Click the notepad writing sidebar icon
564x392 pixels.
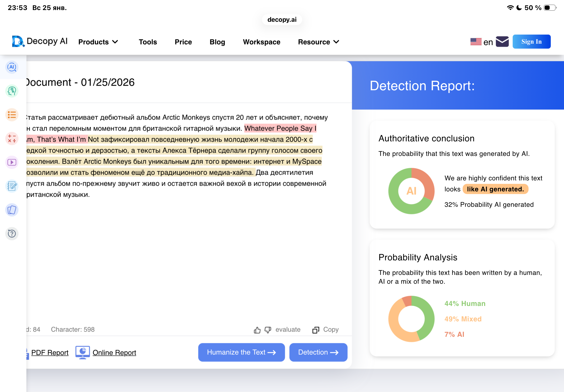click(12, 186)
